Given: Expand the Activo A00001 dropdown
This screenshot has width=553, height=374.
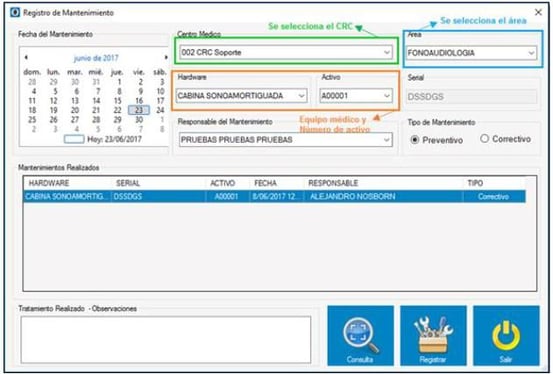Looking at the screenshot, I should click(x=356, y=96).
